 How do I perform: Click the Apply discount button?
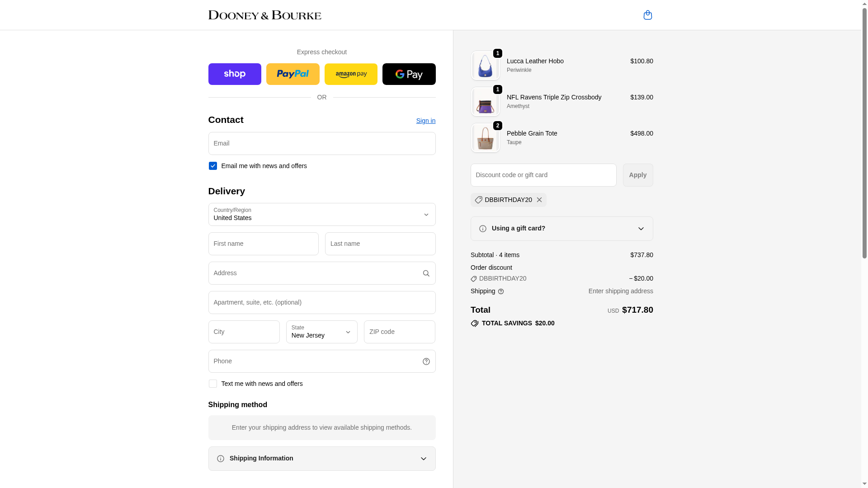pos(637,175)
